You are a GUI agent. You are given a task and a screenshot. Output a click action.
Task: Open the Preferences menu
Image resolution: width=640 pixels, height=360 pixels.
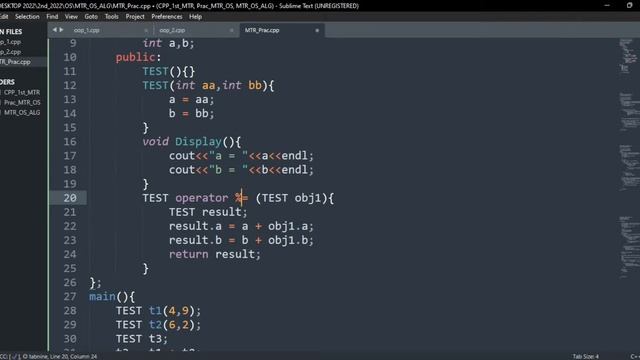click(x=167, y=17)
